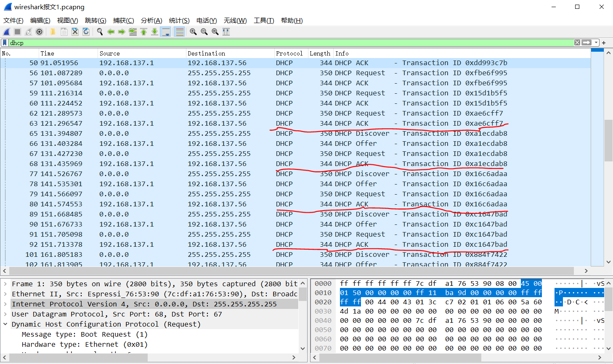Open the 捕获(C) menu
Image resolution: width=613 pixels, height=364 pixels.
pyautogui.click(x=123, y=20)
